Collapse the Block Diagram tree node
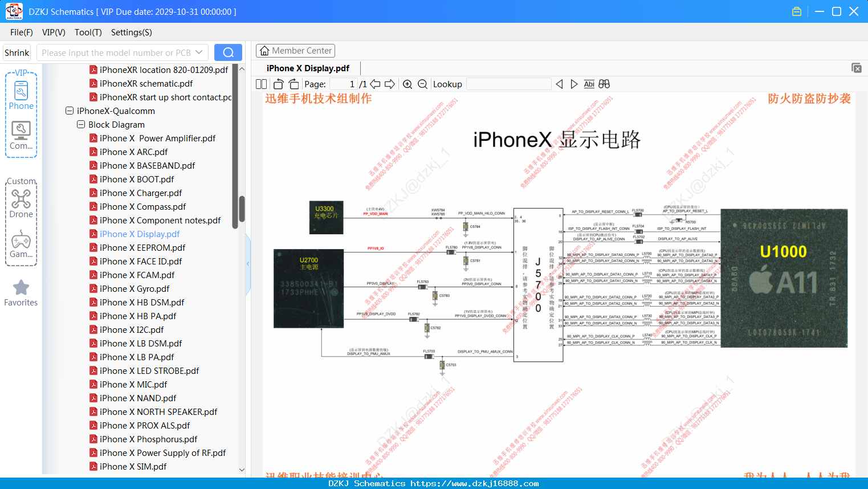The width and height of the screenshot is (868, 489). coord(81,124)
